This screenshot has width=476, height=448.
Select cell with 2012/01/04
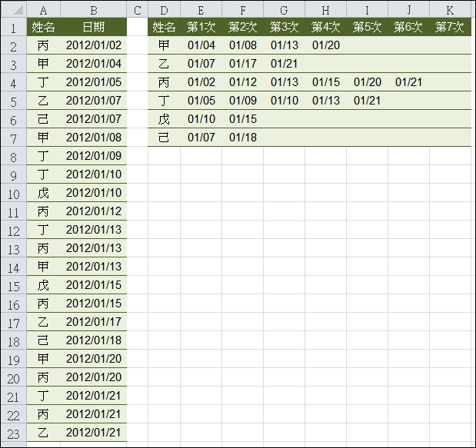point(94,64)
